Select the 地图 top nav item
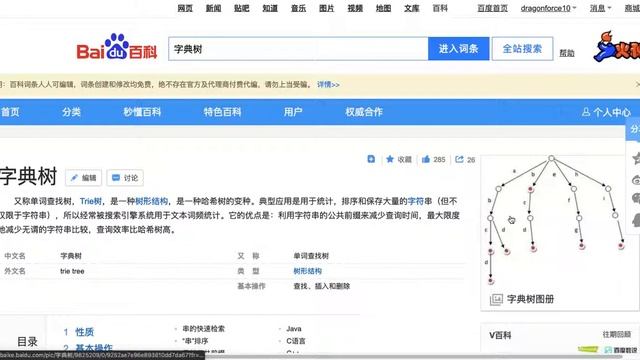 pyautogui.click(x=383, y=8)
